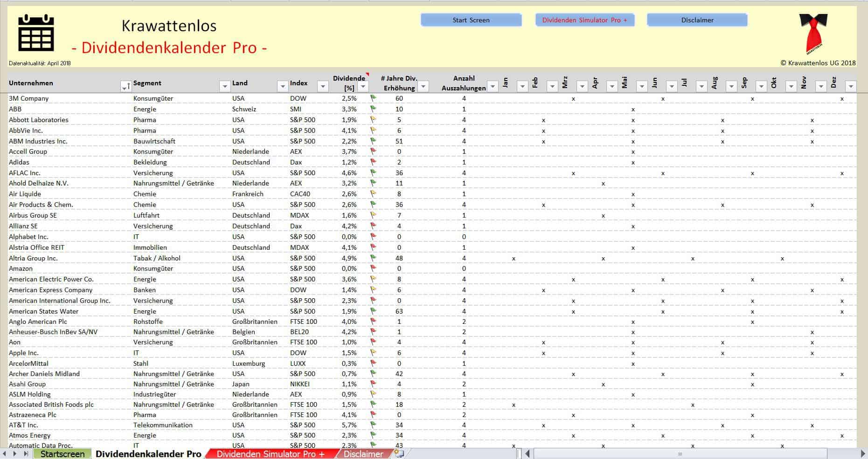Image resolution: width=868 pixels, height=459 pixels.
Task: Switch to the Startscreen sheet tab
Action: point(62,454)
